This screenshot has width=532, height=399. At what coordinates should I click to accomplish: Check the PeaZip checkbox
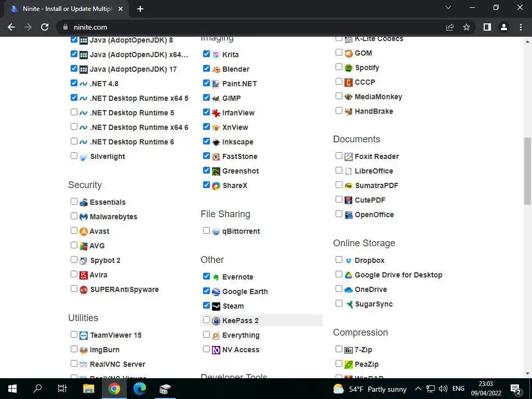click(339, 363)
